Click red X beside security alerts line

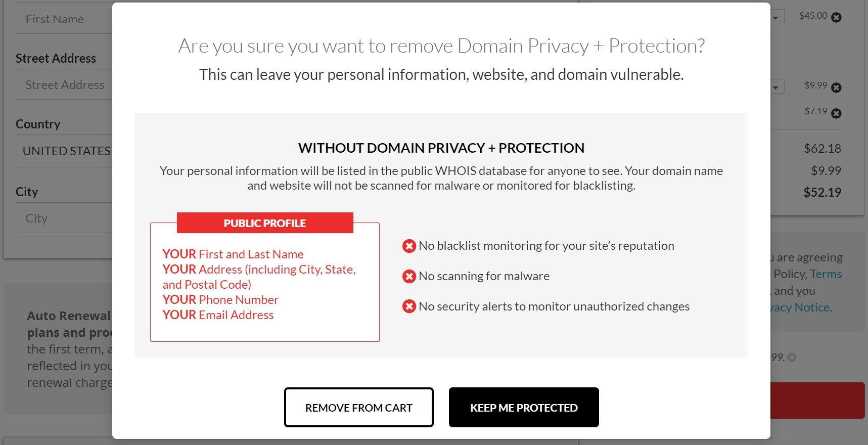409,307
